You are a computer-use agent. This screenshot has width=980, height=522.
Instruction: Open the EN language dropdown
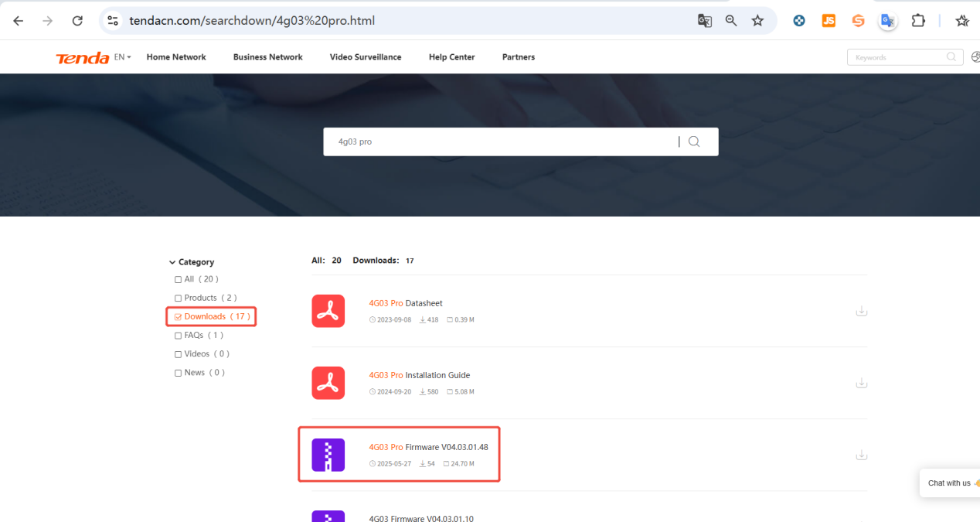pyautogui.click(x=122, y=57)
